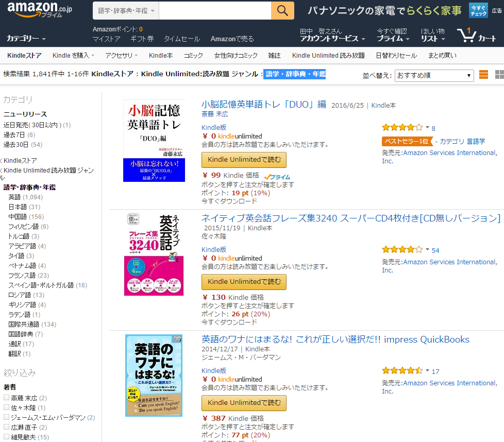Image resolution: width=504 pixels, height=442 pixels.
Task: Click the orange search magnifier button
Action: (x=282, y=11)
